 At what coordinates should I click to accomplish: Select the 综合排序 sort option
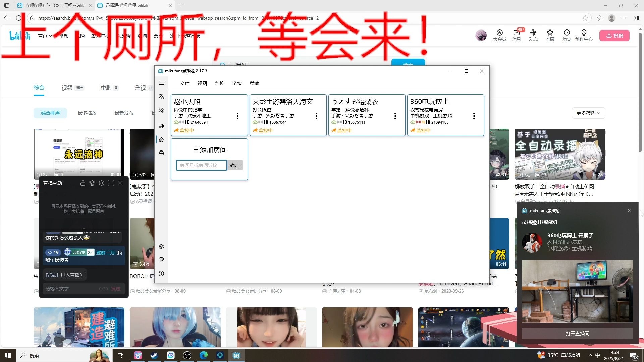pos(50,113)
